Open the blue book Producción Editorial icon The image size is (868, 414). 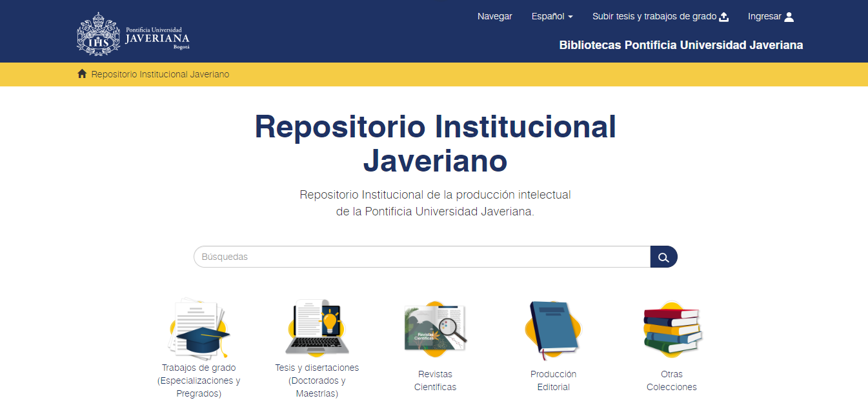[553, 330]
